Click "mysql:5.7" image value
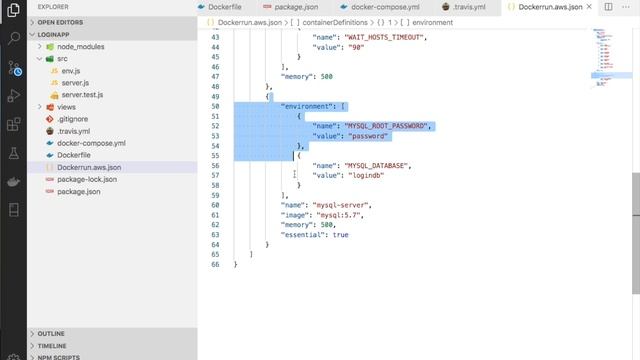This screenshot has width=640, height=360. click(338, 215)
